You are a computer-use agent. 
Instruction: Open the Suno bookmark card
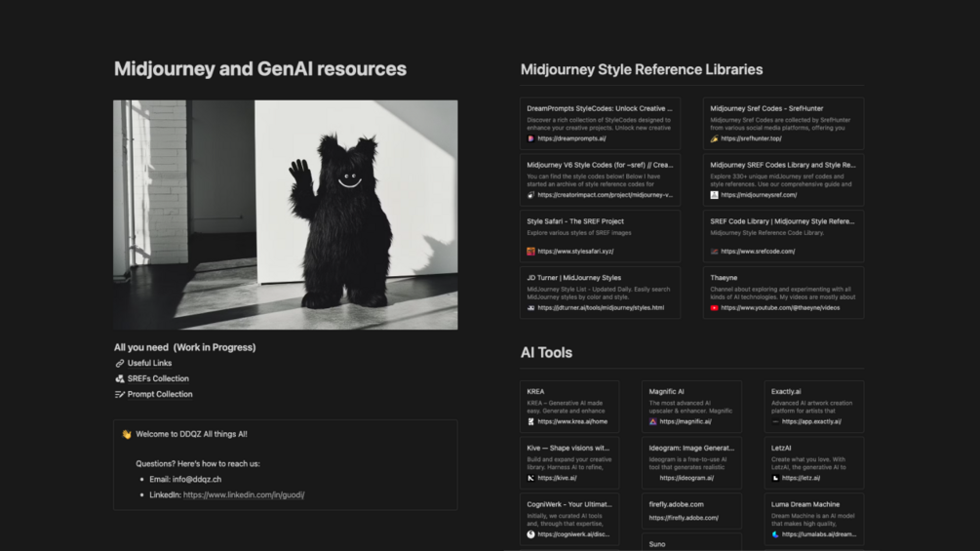pyautogui.click(x=692, y=542)
